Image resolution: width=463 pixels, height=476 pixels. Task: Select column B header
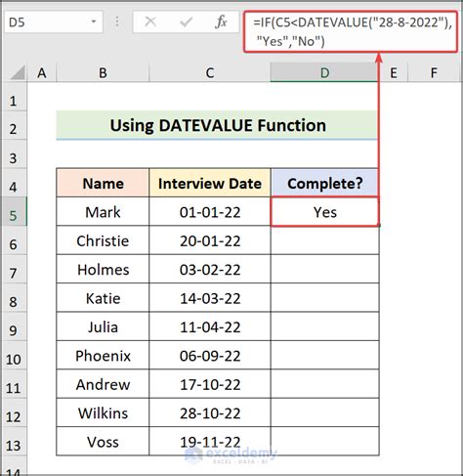point(103,72)
